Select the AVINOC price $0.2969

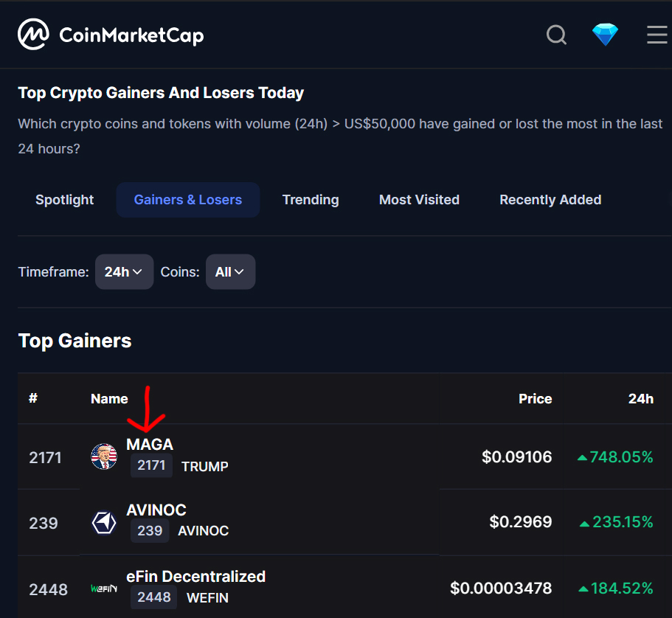[x=521, y=522]
